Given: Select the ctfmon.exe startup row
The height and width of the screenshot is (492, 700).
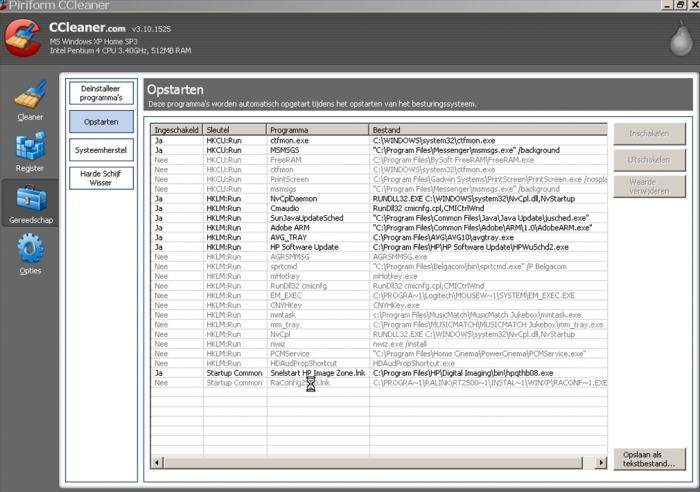Looking at the screenshot, I should tap(379, 141).
